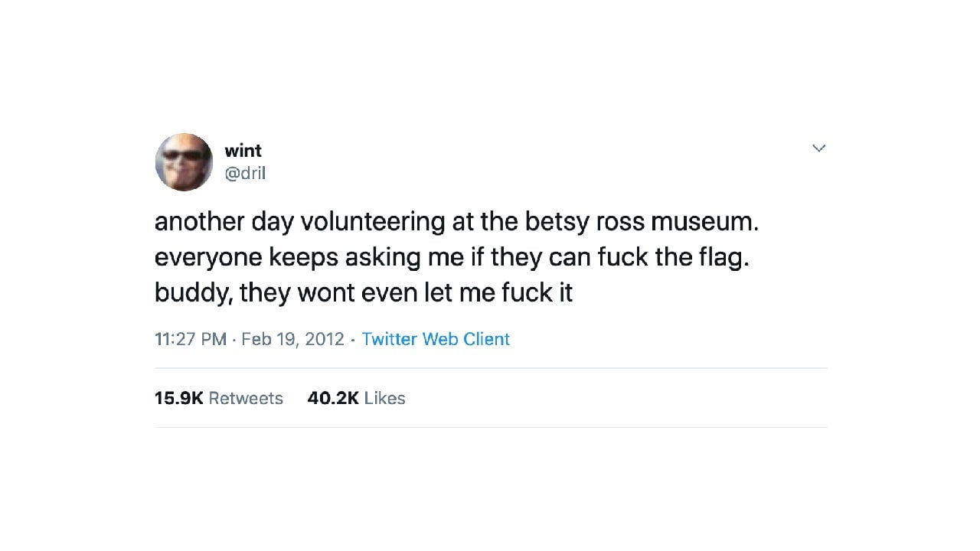Open the @dril profile handle
The height and width of the screenshot is (551, 980).
tap(245, 173)
